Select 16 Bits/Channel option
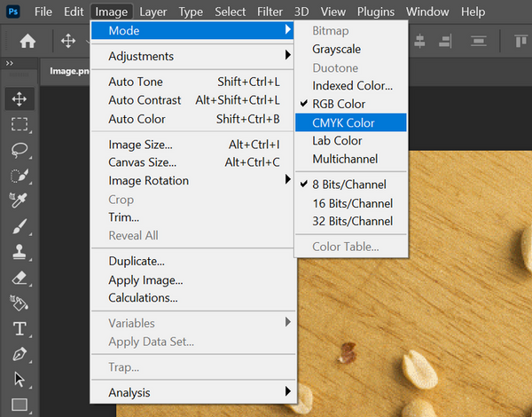The width and height of the screenshot is (532, 417). [x=351, y=203]
